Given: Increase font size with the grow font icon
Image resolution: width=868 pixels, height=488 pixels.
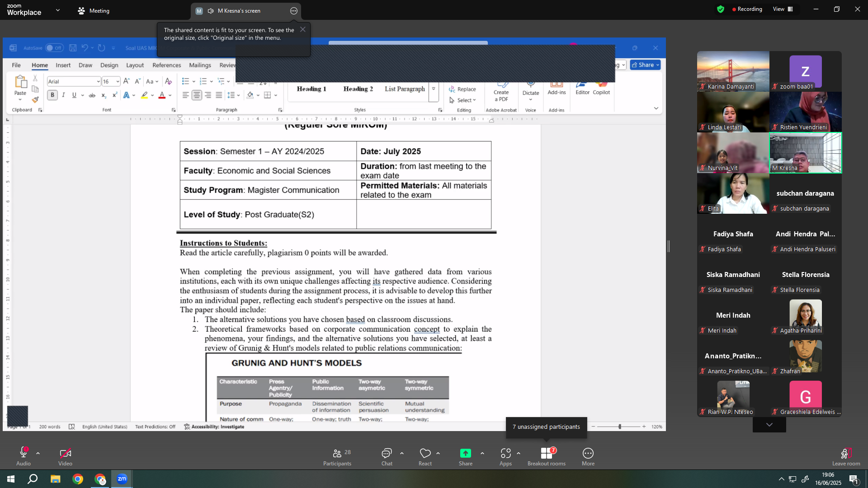Looking at the screenshot, I should [x=127, y=81].
